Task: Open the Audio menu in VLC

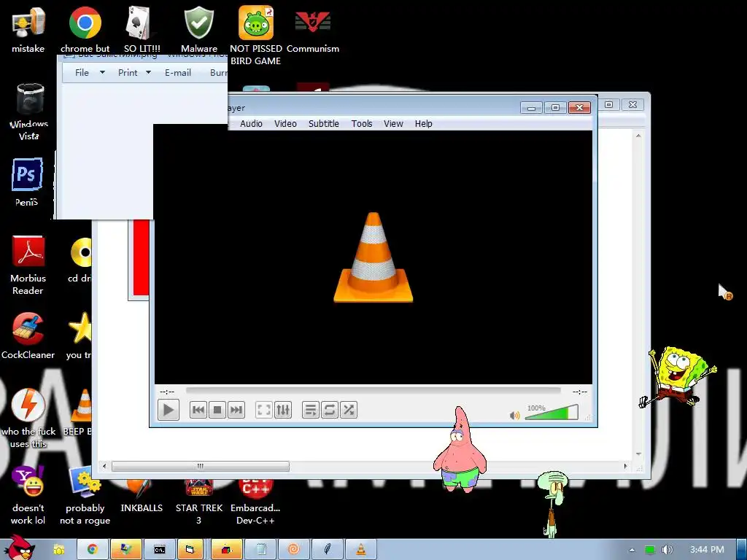Action: tap(251, 124)
